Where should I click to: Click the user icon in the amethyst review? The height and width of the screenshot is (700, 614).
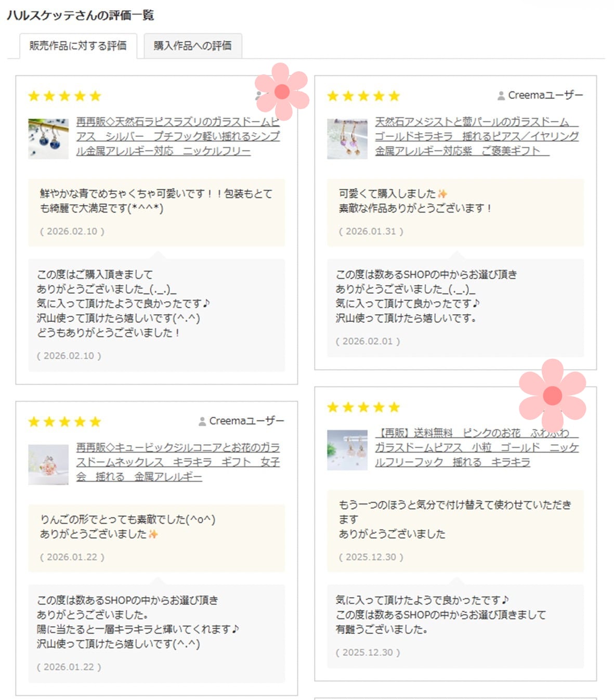coord(501,96)
